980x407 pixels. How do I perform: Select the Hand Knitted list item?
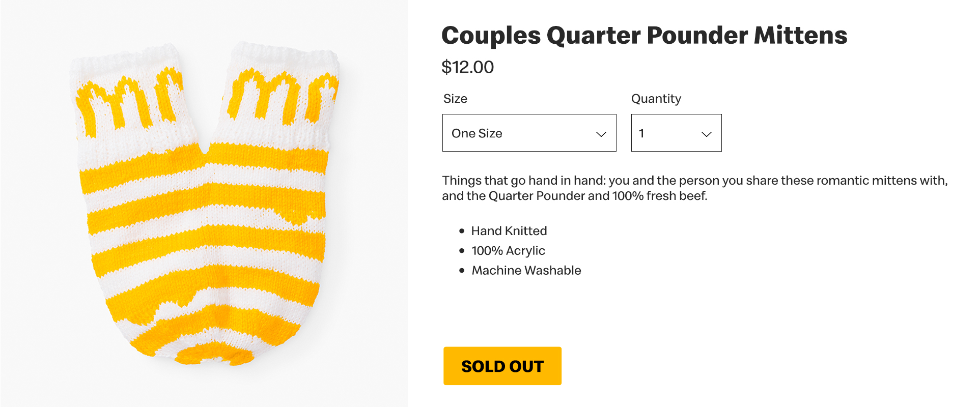pos(509,231)
